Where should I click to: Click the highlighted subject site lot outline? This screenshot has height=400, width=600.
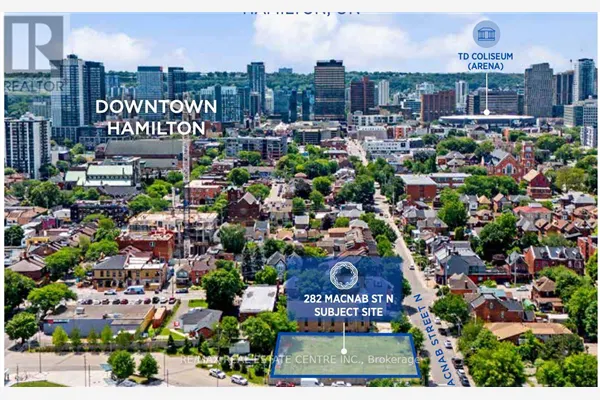click(344, 355)
